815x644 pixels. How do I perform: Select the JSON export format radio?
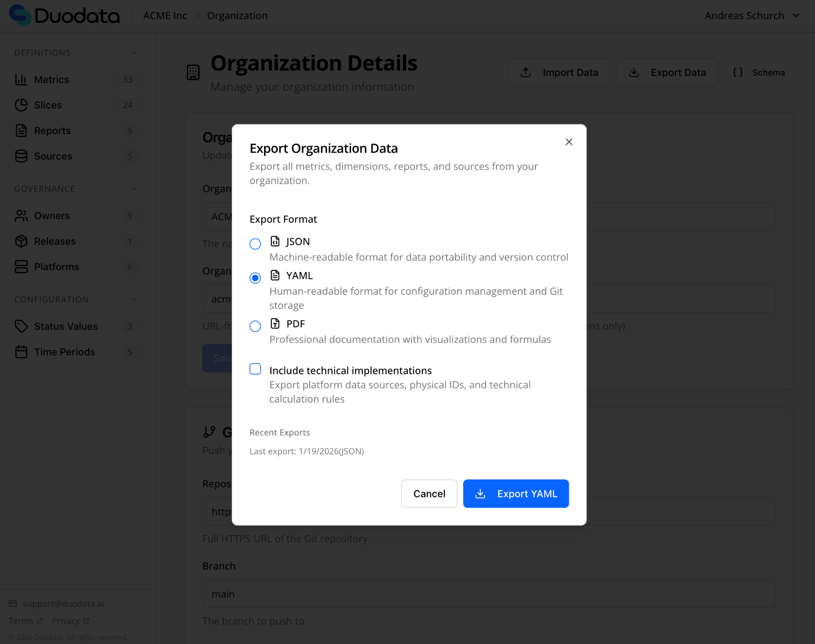pyautogui.click(x=255, y=244)
